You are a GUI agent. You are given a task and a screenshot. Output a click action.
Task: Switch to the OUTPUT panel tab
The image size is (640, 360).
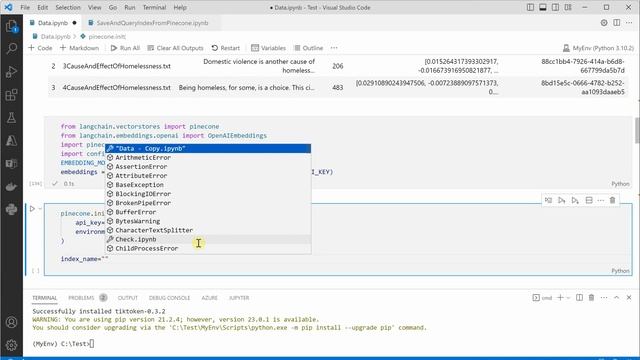128,298
